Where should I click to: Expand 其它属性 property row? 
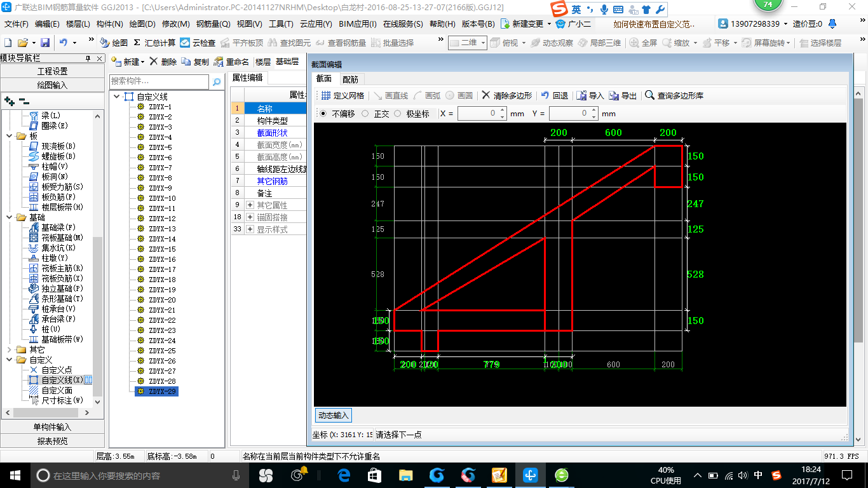[x=250, y=205]
